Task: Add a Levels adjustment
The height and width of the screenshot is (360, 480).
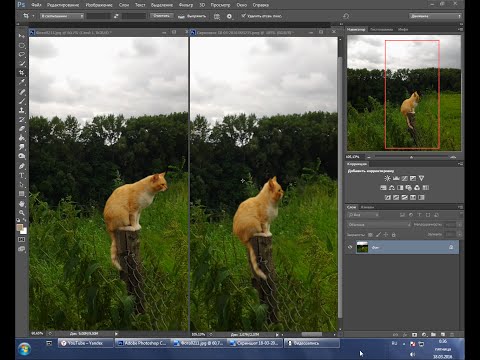Action: [x=396, y=178]
